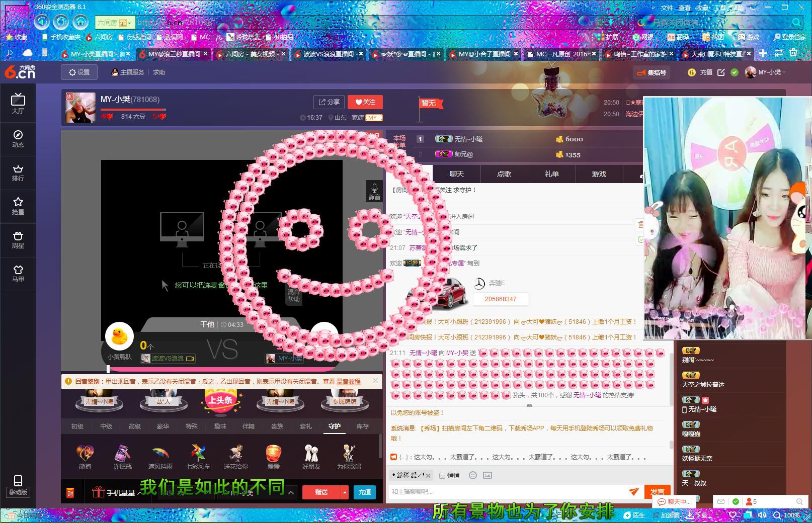Select the 遮风挡雨 umbrella gift
812x523 pixels.
(160, 457)
